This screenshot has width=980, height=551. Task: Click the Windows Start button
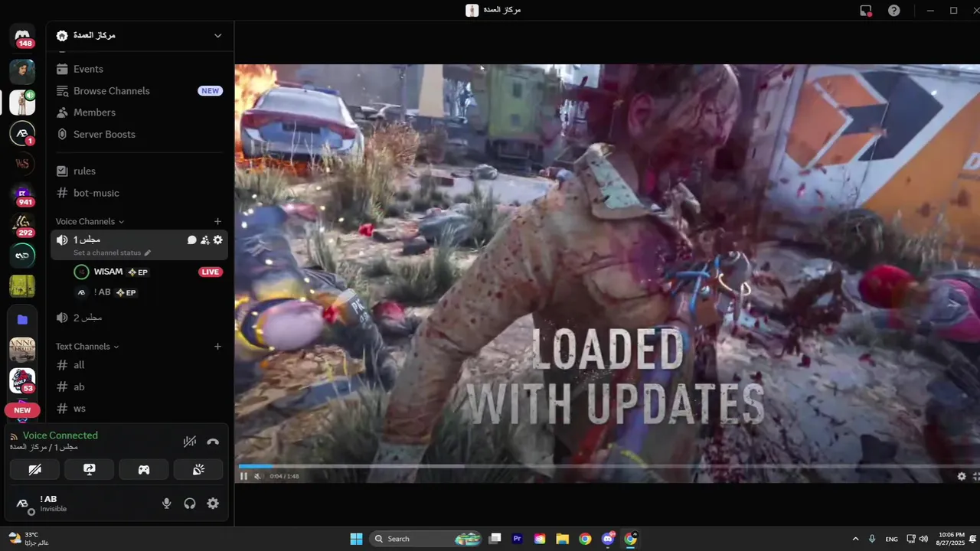tap(356, 539)
